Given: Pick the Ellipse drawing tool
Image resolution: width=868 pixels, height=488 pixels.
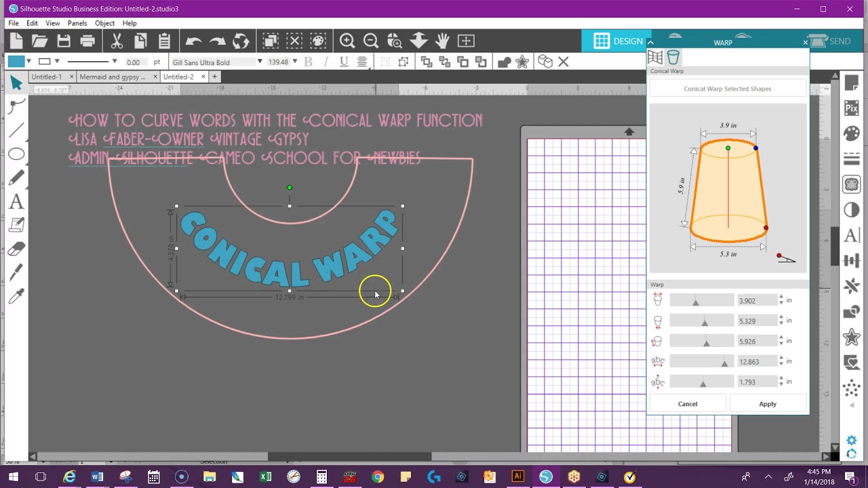Looking at the screenshot, I should tap(17, 154).
